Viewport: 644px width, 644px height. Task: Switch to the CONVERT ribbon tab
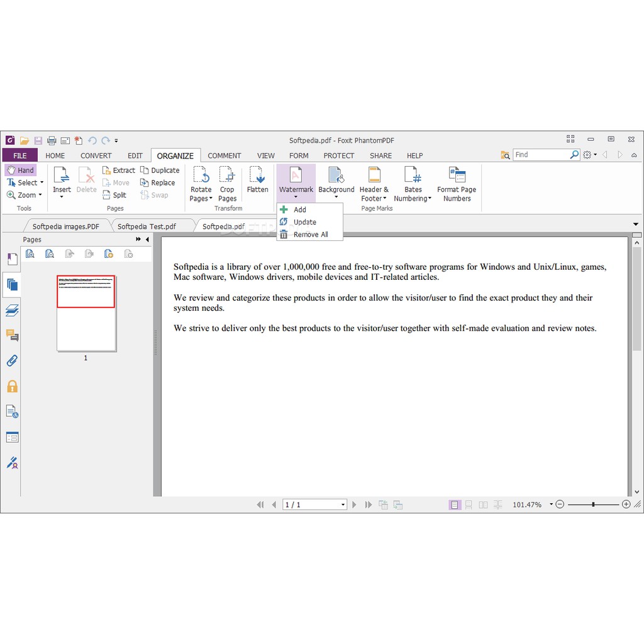pyautogui.click(x=96, y=156)
